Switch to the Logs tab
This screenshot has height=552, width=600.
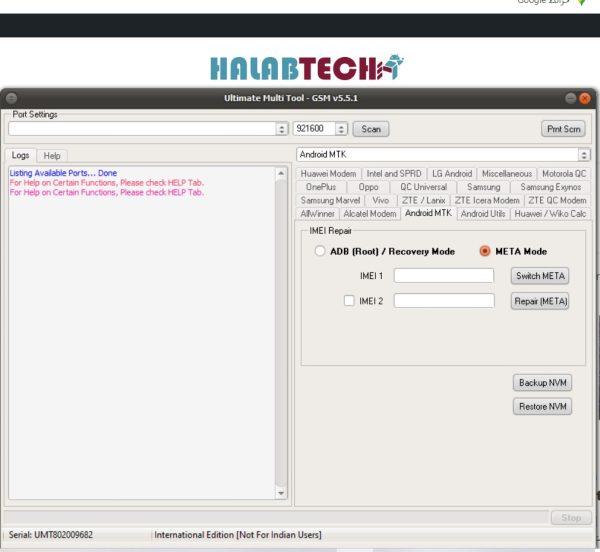coord(20,155)
